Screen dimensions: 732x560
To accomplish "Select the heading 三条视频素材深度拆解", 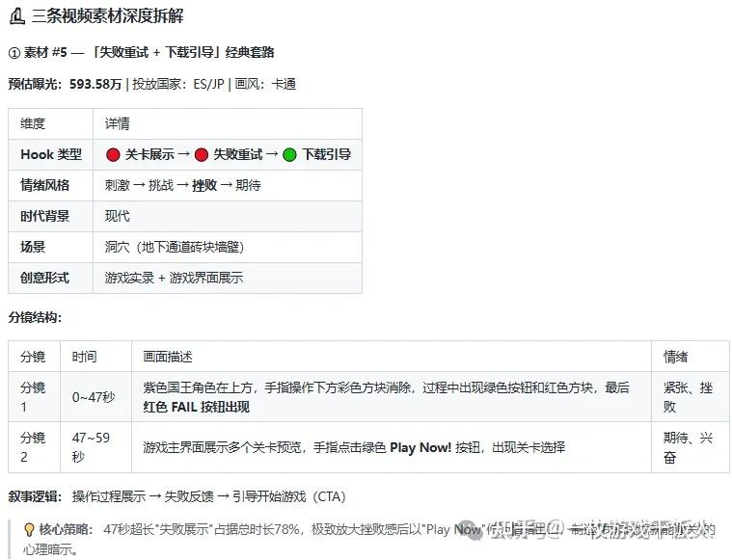I will 107,15.
